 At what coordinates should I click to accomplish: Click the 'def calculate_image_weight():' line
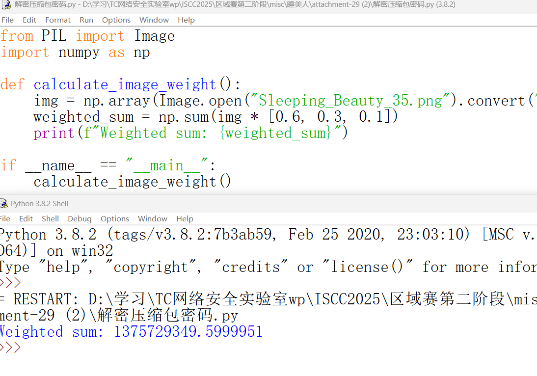click(120, 84)
